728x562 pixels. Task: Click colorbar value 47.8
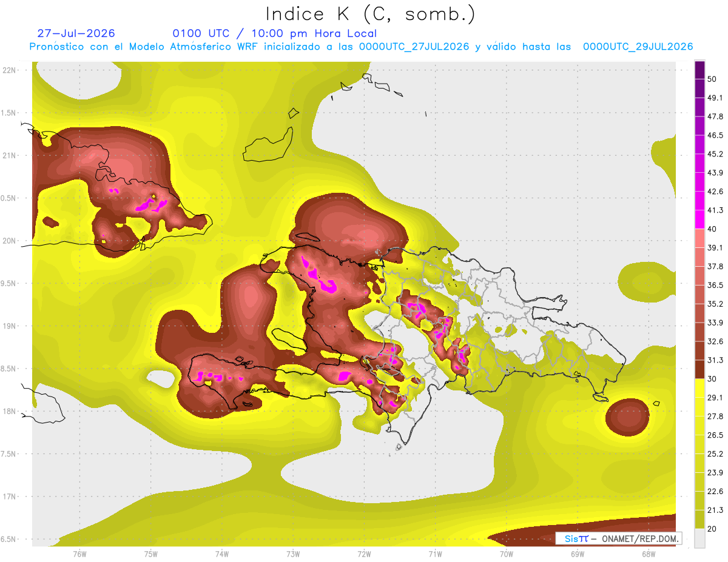point(715,116)
